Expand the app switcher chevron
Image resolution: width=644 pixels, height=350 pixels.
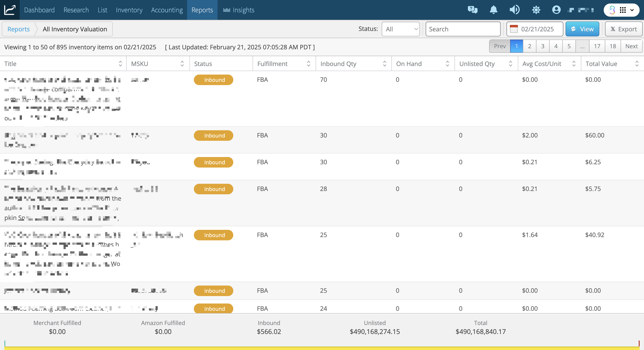coord(632,10)
